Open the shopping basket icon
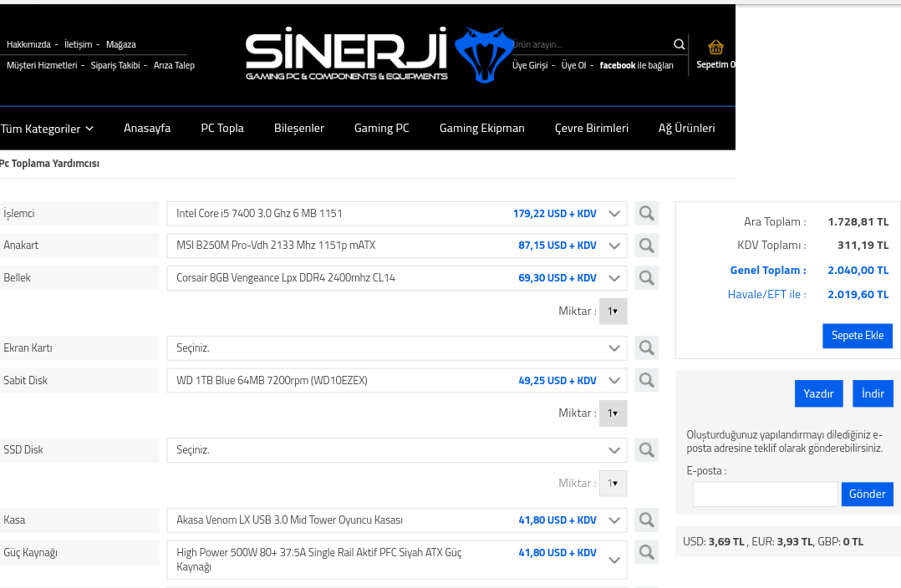 715,47
